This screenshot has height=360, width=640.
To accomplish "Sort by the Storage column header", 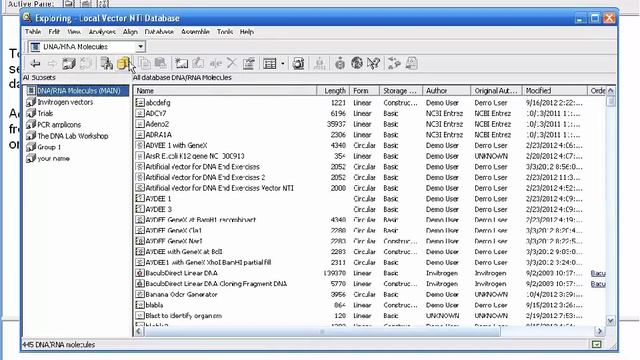I will [401, 91].
